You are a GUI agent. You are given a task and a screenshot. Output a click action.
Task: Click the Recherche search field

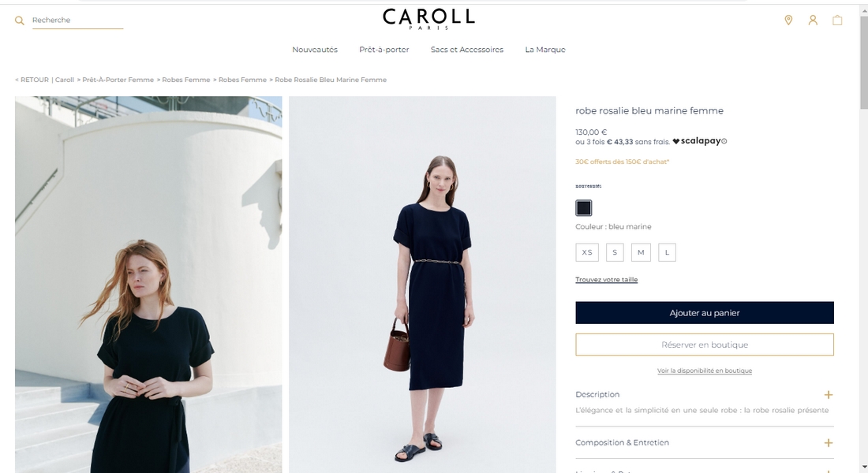pos(77,20)
